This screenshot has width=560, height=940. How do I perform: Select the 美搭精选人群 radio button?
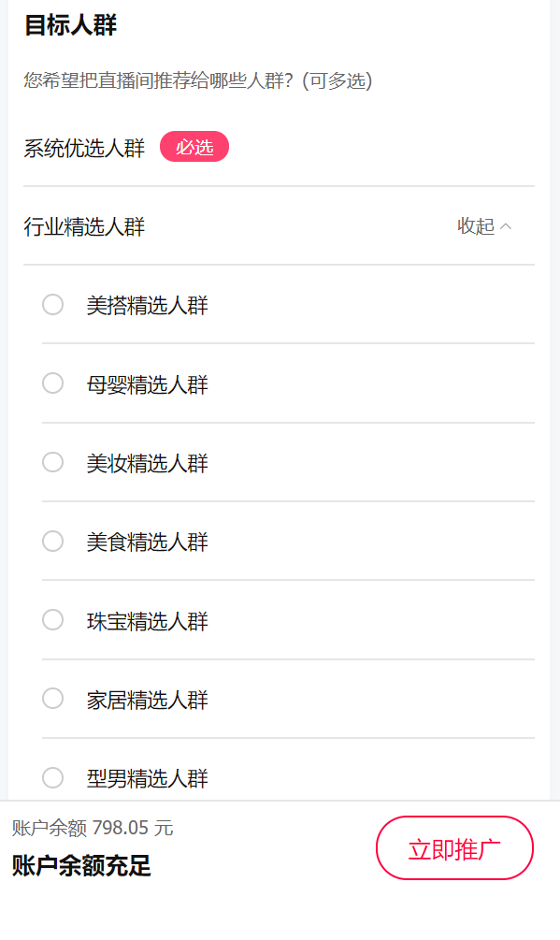coord(52,305)
